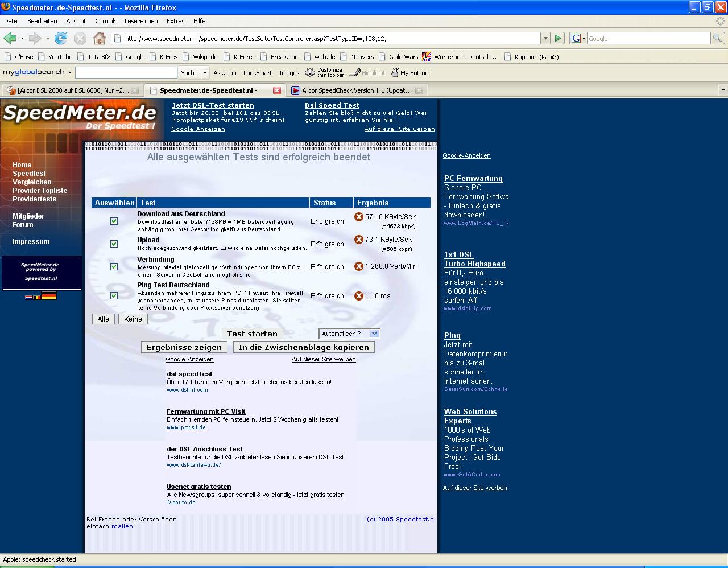Click the Highlight marker icon
728x568 pixels.
[354, 72]
